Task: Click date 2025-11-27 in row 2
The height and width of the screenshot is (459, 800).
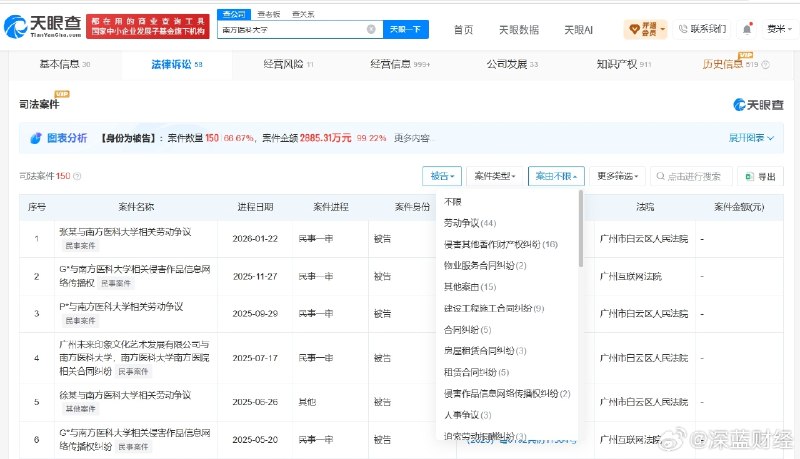Action: (x=255, y=276)
